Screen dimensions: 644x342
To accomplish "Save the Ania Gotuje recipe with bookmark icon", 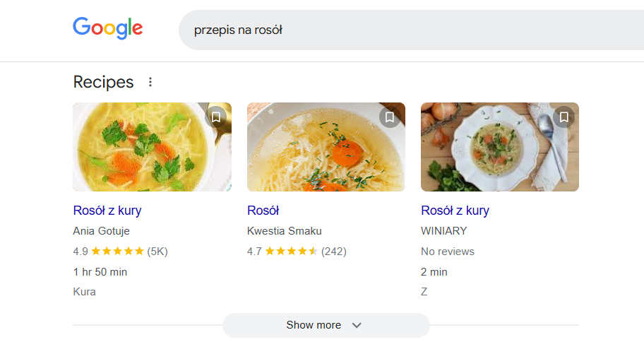I will 216,117.
